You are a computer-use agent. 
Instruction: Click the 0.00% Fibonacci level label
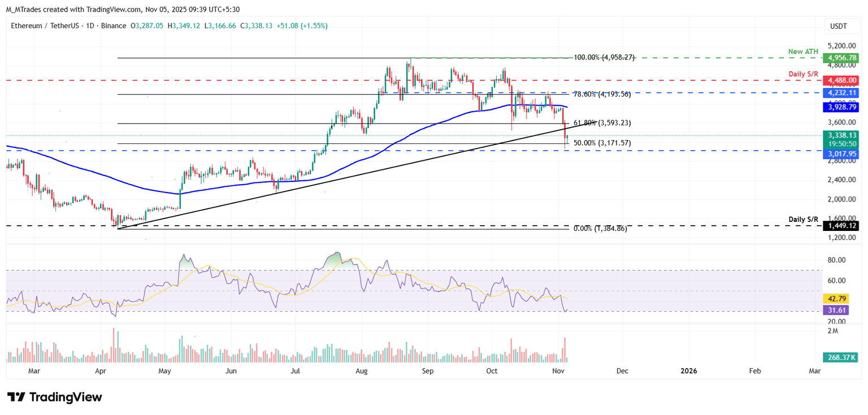600,229
